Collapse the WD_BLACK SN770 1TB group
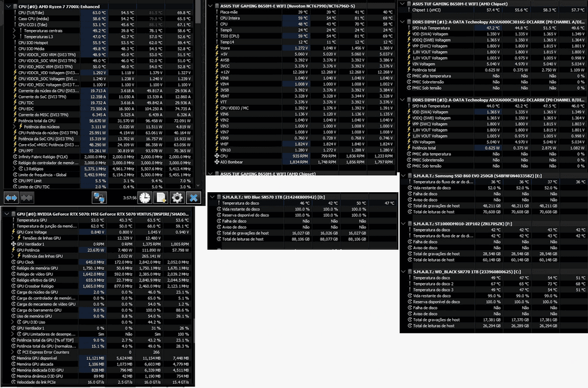This screenshot has width=588, height=388. 403,272
